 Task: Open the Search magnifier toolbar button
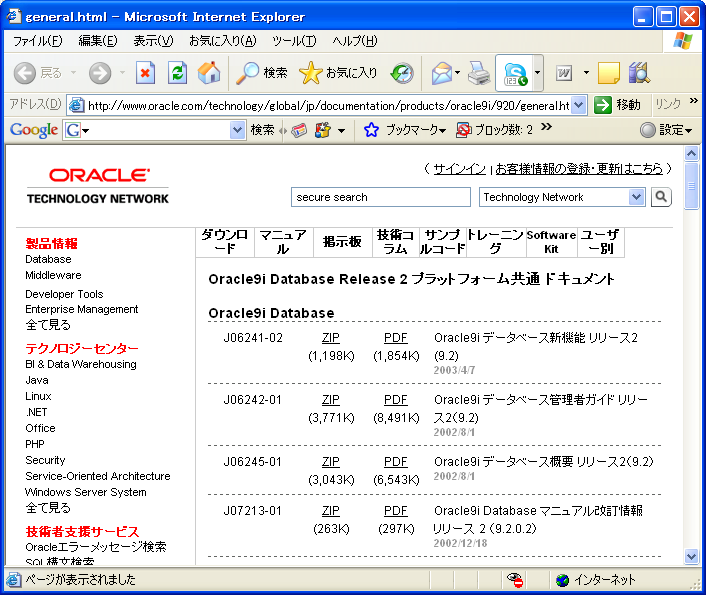click(262, 73)
